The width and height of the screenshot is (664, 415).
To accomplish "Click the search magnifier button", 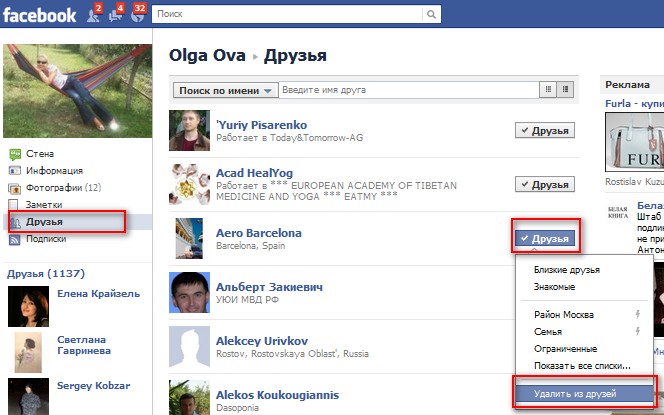I will tap(431, 14).
